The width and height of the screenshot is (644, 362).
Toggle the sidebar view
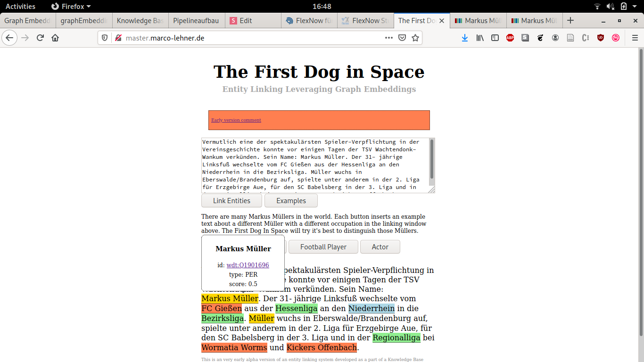(495, 38)
